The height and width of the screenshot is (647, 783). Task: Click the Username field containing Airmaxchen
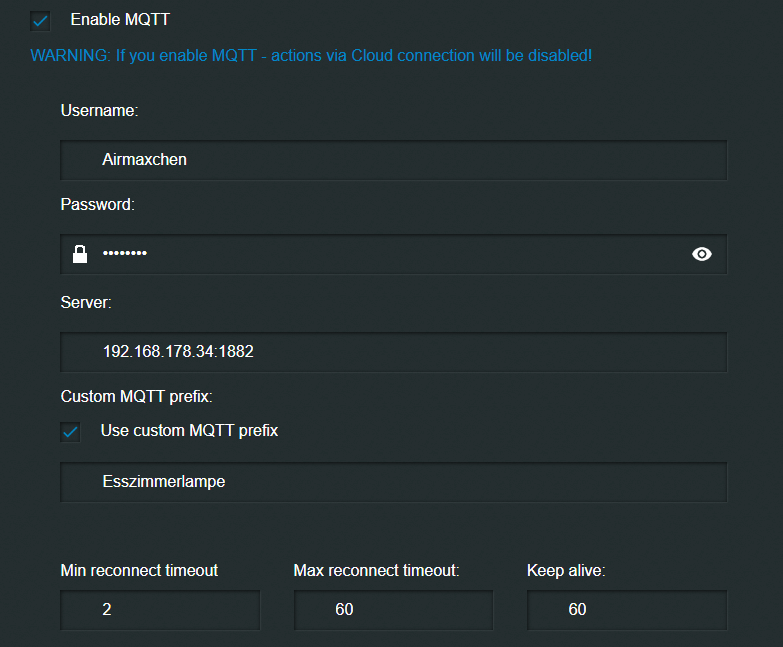click(x=393, y=160)
